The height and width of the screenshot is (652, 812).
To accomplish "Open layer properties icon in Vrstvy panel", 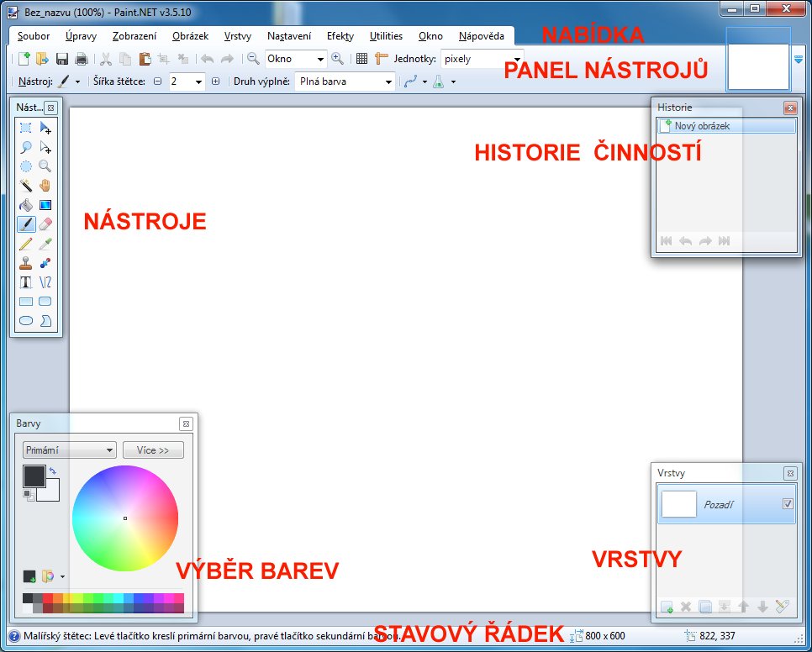I will pyautogui.click(x=782, y=607).
